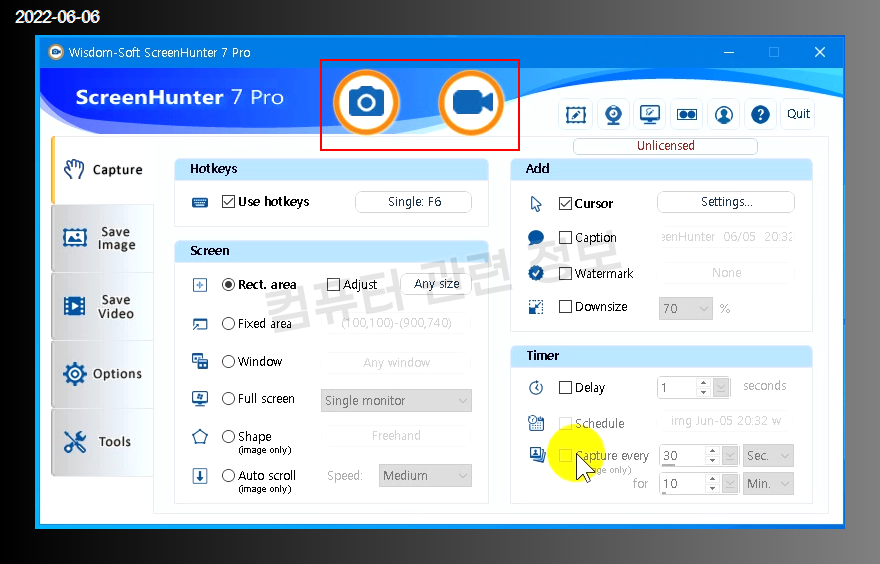This screenshot has width=880, height=564.
Task: Enable the Caption checkbox
Action: pos(565,237)
